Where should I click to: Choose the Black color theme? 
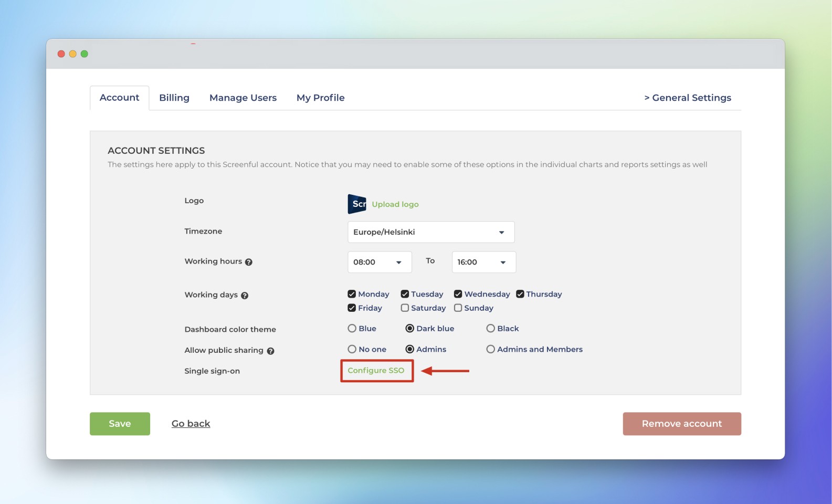coord(490,328)
